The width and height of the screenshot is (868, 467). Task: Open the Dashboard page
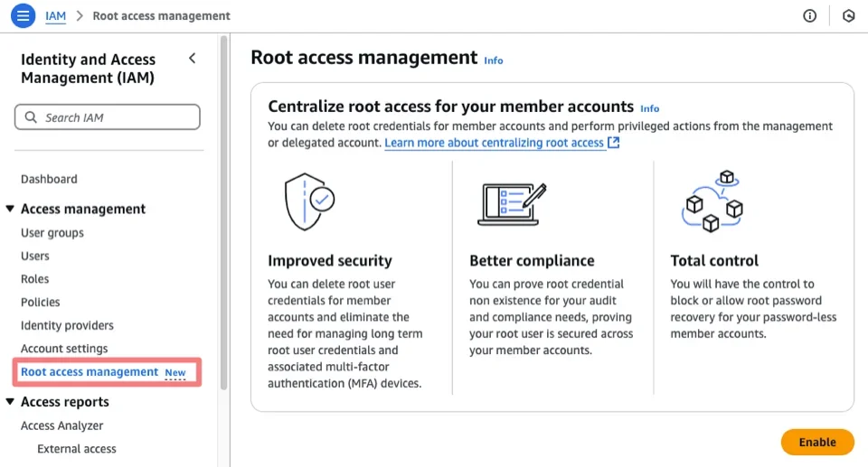click(x=49, y=179)
